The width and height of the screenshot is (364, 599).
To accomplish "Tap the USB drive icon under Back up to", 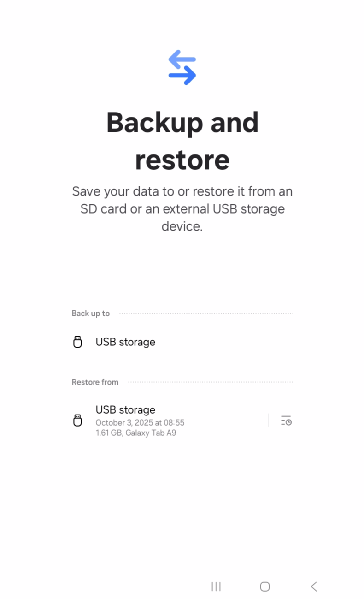I will click(x=78, y=342).
